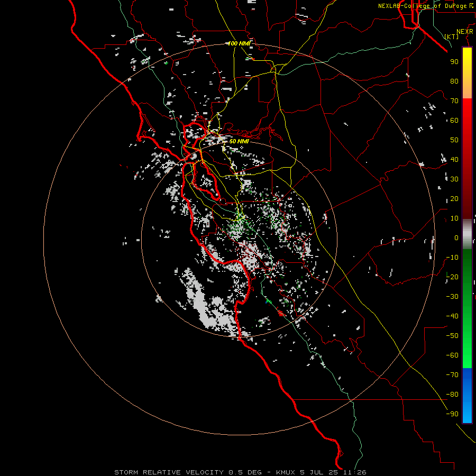Select the -50 value on velocity scale
476x476 pixels.
tap(452, 336)
